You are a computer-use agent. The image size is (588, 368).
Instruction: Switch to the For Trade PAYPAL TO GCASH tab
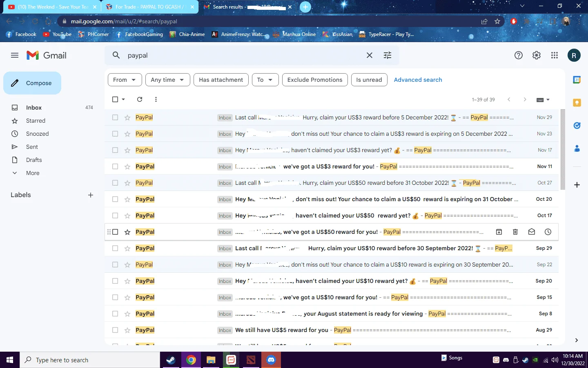coord(149,7)
